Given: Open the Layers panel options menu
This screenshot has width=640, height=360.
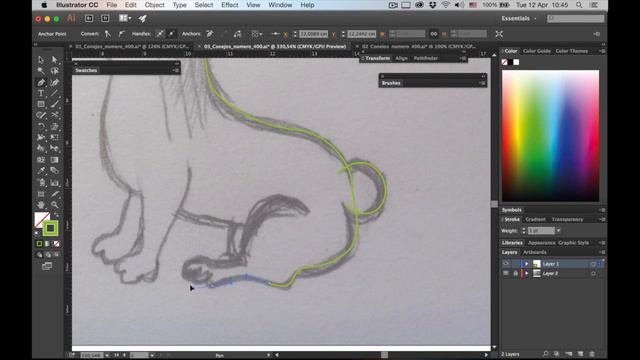Looking at the screenshot, I should pyautogui.click(x=602, y=252).
